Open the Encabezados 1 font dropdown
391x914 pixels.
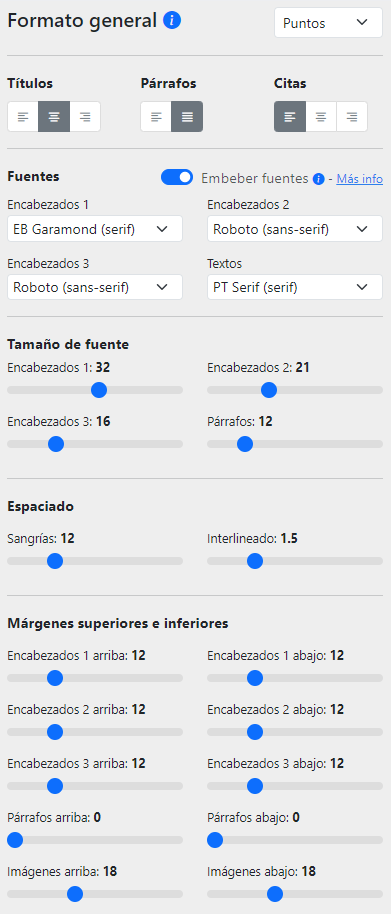95,228
